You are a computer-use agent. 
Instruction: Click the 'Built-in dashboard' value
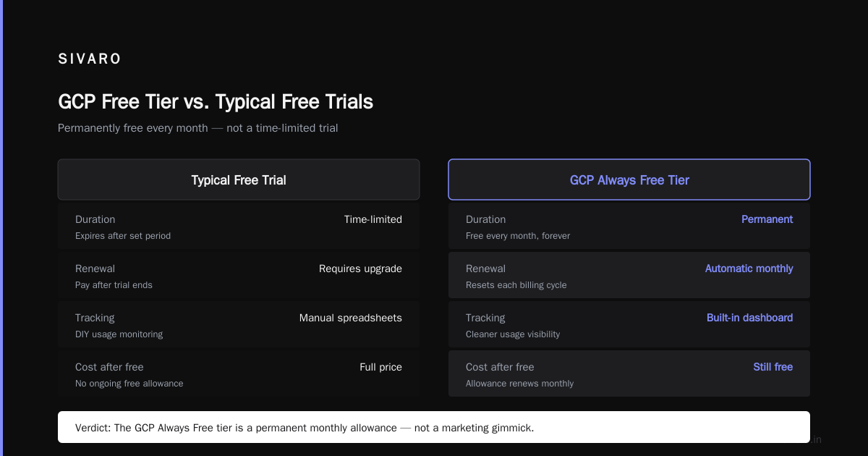click(x=750, y=318)
